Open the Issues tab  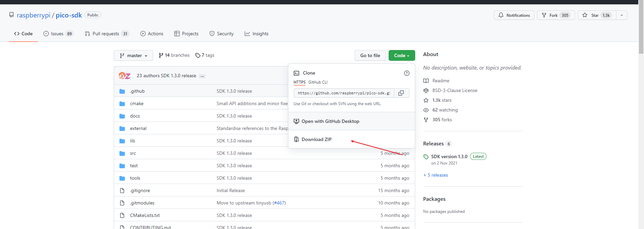click(58, 34)
